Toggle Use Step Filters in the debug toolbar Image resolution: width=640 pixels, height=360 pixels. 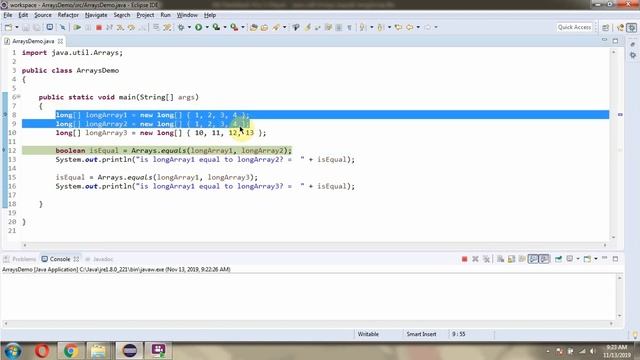(167, 27)
